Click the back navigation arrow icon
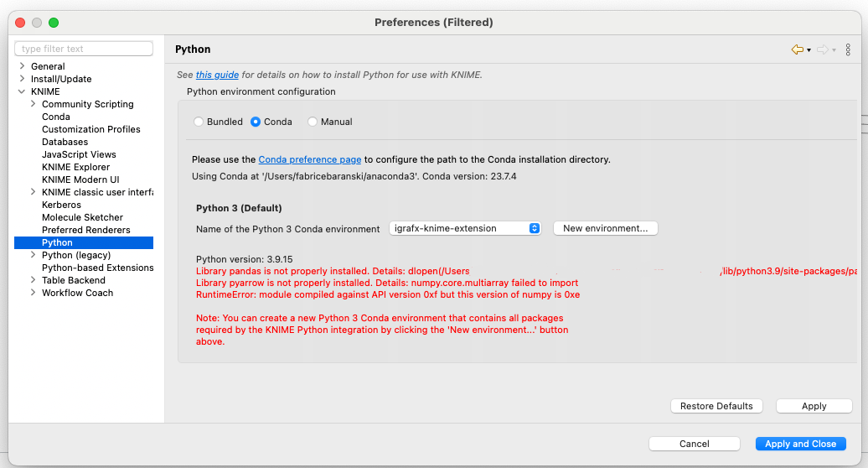The image size is (868, 468). tap(797, 50)
